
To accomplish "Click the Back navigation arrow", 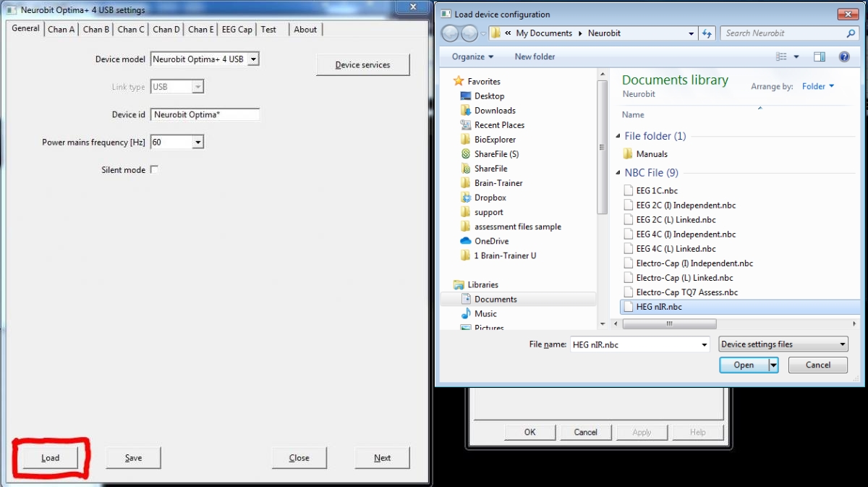I will pyautogui.click(x=450, y=33).
